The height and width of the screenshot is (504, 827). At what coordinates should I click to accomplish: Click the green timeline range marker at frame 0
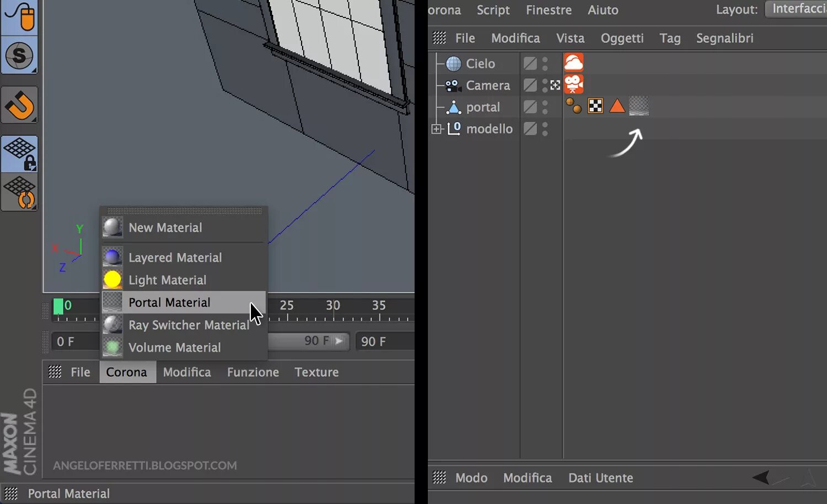[x=59, y=306]
